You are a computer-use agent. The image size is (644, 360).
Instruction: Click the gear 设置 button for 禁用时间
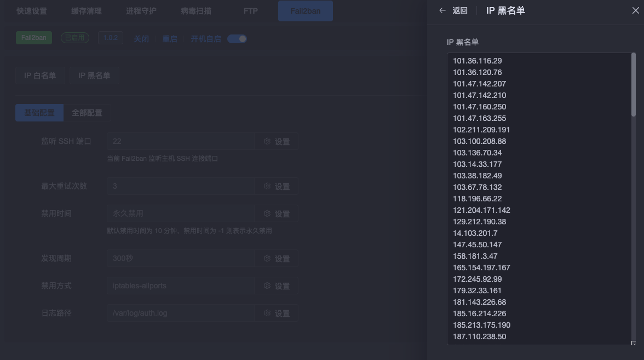point(277,213)
